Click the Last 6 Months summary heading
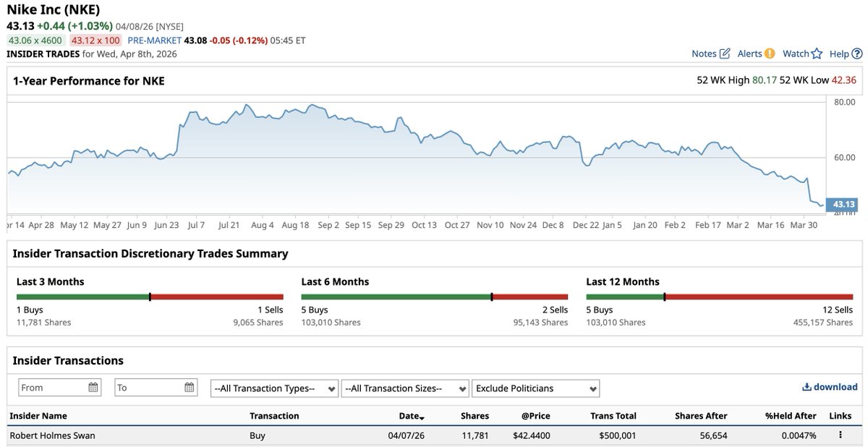 click(335, 281)
